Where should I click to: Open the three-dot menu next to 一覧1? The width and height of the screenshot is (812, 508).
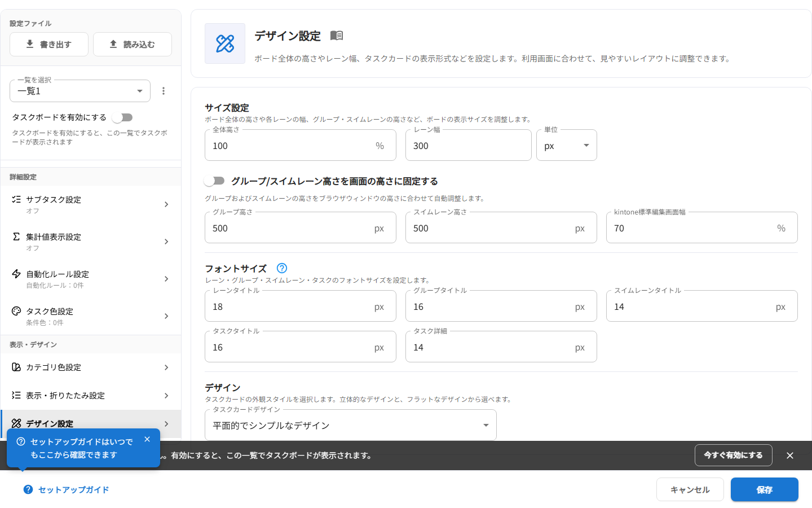(164, 91)
